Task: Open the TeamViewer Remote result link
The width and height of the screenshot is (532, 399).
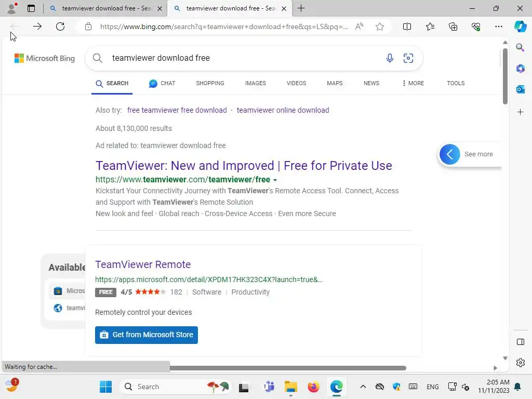Action: (143, 264)
